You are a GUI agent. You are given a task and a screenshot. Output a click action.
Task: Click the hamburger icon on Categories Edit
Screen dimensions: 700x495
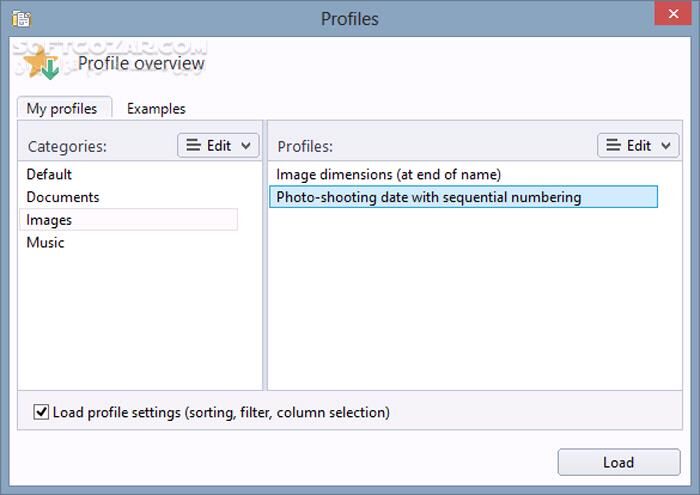192,146
